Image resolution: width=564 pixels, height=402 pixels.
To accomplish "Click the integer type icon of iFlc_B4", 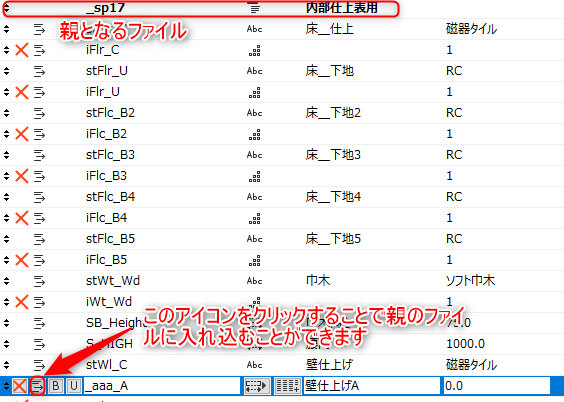I will [x=255, y=219].
